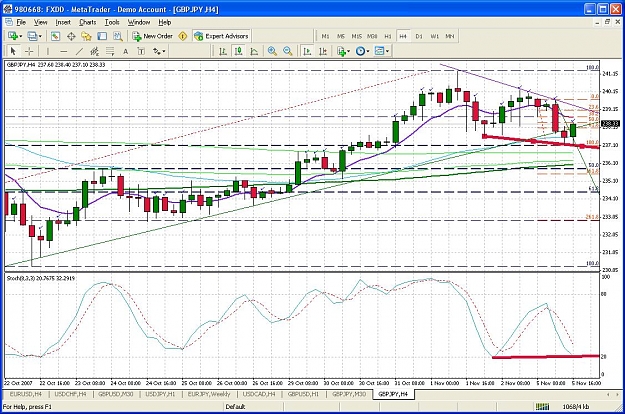Switch chart to line chart mode
This screenshot has width=625, height=414.
[x=254, y=51]
